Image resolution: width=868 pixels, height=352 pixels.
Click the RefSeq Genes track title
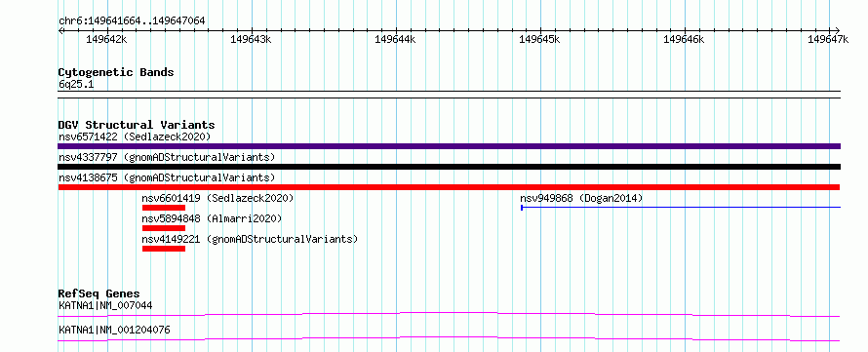click(x=99, y=293)
